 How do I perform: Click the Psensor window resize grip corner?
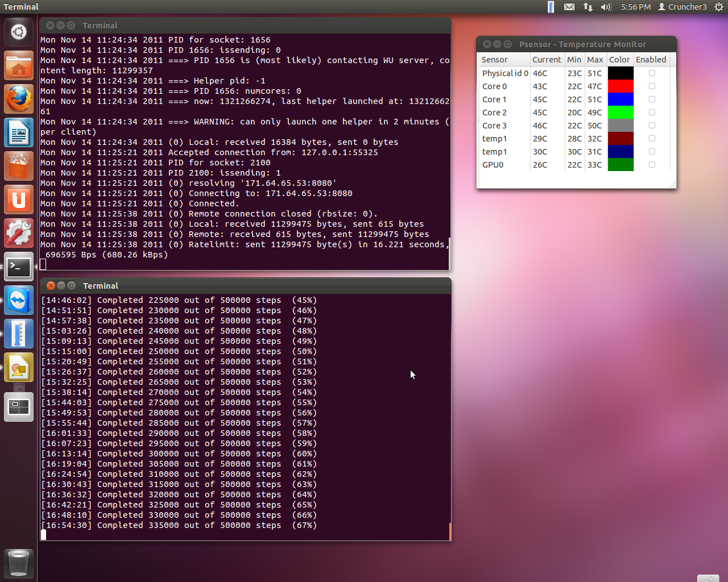[673, 184]
